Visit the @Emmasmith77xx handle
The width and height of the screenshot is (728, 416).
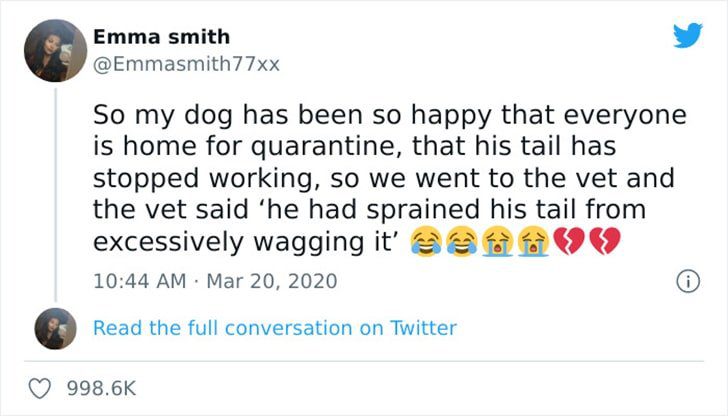click(x=186, y=64)
